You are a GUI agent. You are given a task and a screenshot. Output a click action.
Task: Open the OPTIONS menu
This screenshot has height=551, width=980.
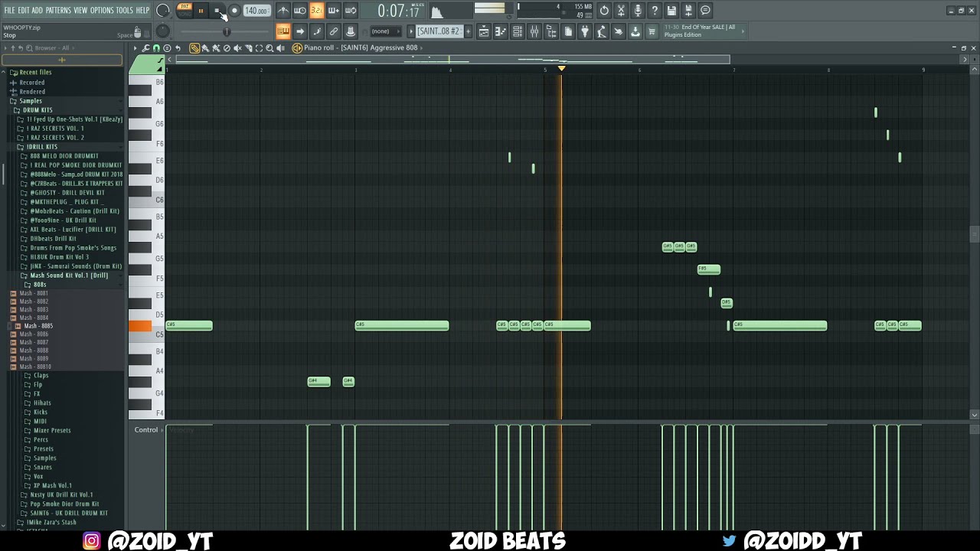point(102,11)
